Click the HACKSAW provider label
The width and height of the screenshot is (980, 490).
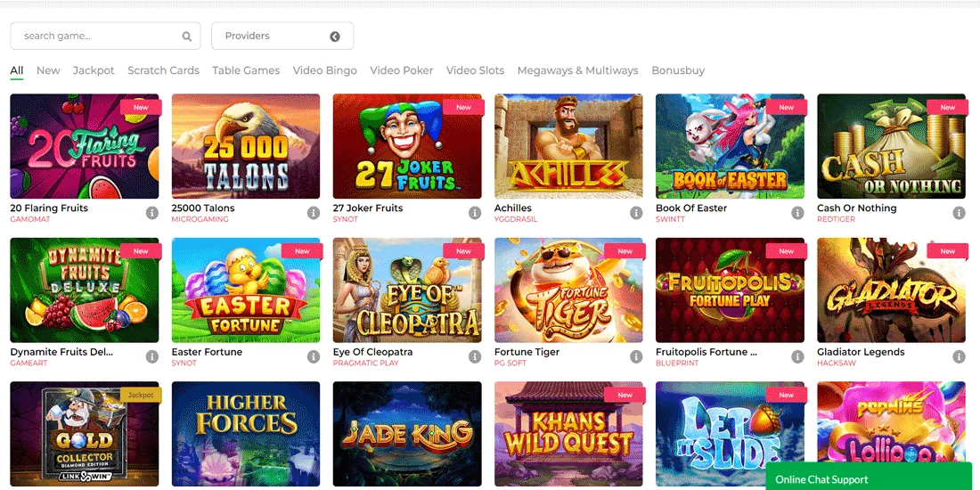tap(836, 363)
